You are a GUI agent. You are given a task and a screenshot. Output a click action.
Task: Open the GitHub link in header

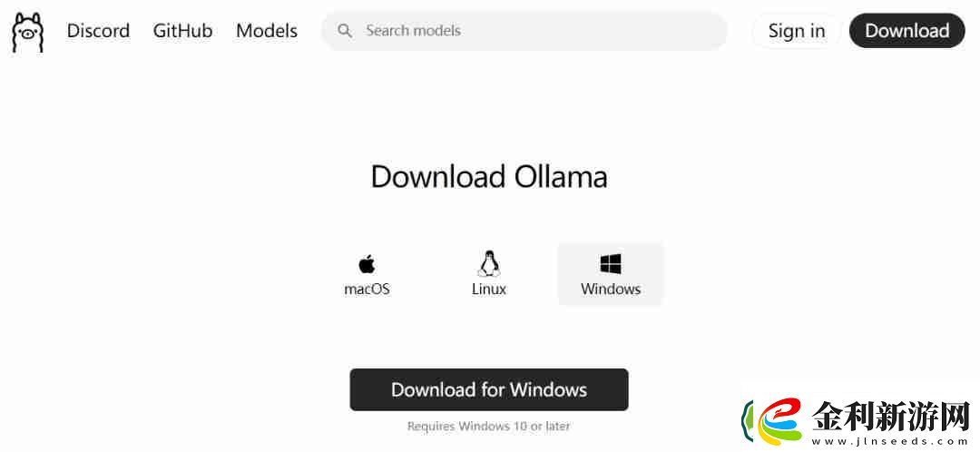[x=182, y=31]
